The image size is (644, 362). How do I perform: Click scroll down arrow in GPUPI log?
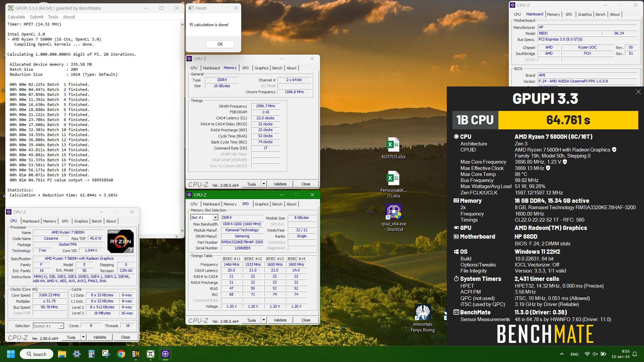pos(182,231)
